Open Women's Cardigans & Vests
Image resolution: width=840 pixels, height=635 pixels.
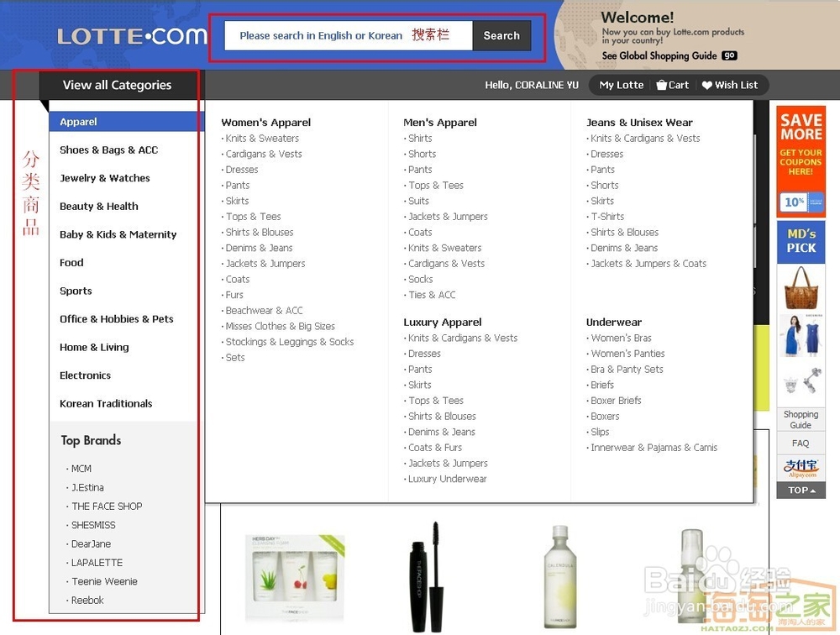264,154
